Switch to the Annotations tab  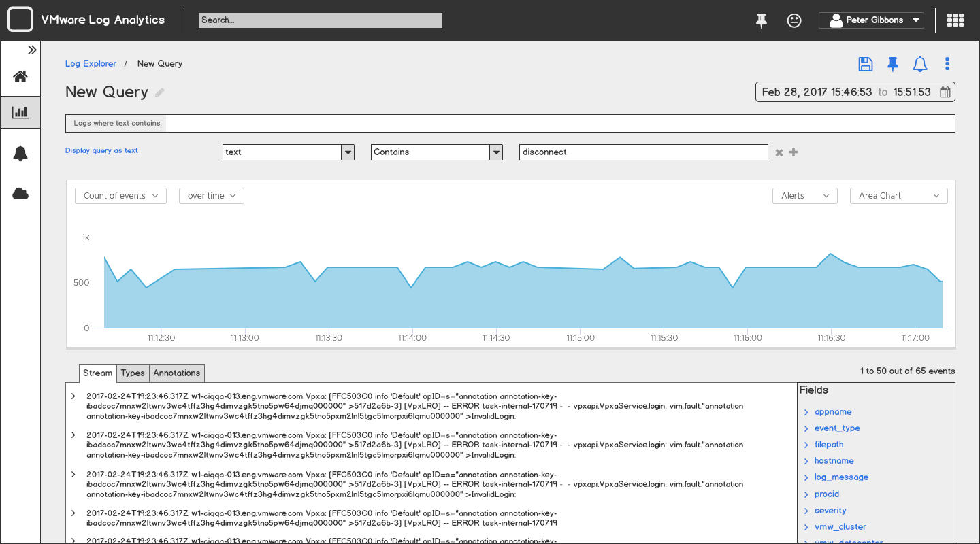[x=177, y=373]
